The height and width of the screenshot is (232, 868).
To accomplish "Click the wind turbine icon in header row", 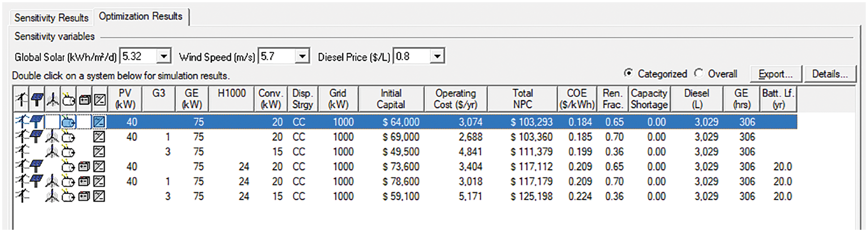I will (53, 99).
